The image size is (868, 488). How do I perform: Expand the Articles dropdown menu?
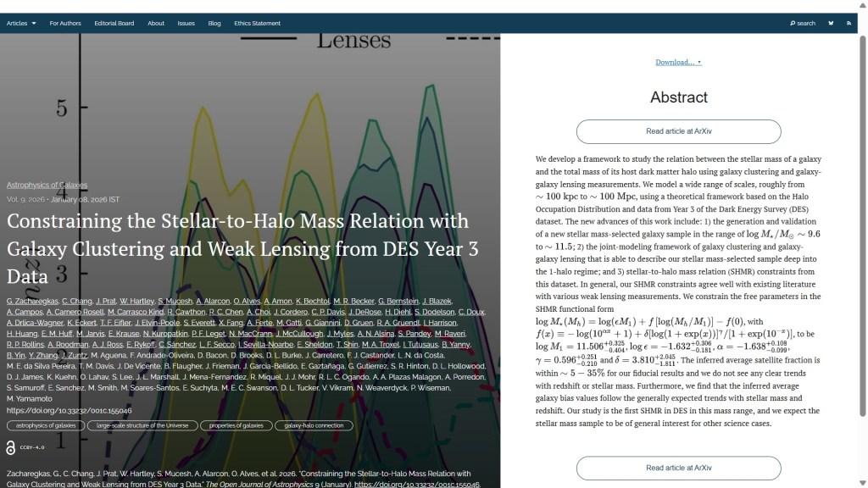click(x=21, y=24)
